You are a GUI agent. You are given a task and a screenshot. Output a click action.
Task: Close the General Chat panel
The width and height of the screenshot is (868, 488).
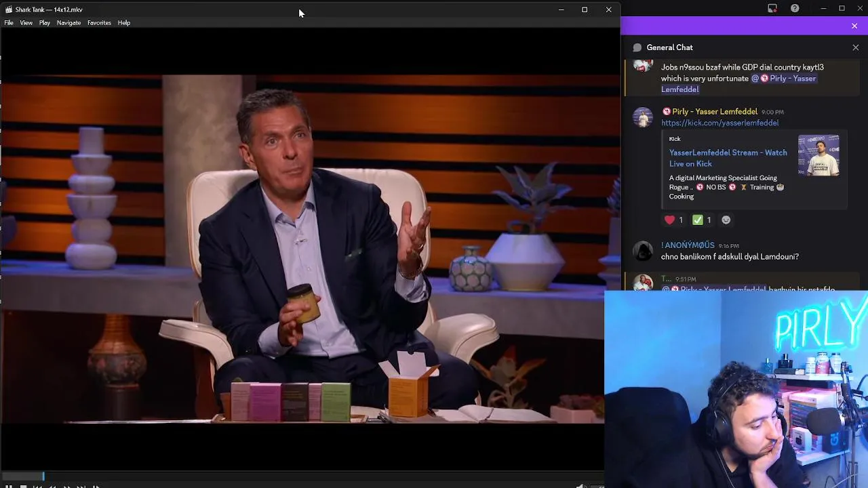tap(856, 47)
